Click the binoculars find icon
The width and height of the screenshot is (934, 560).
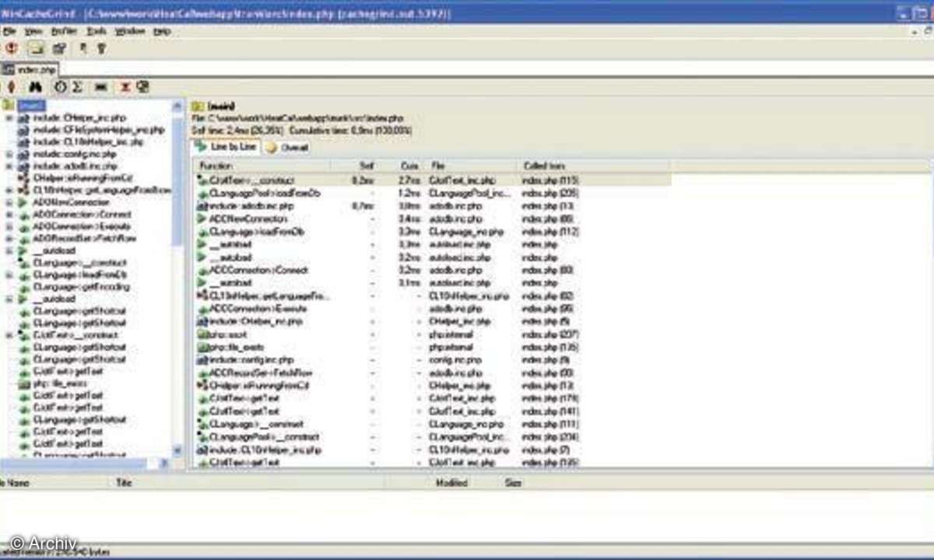click(35, 86)
